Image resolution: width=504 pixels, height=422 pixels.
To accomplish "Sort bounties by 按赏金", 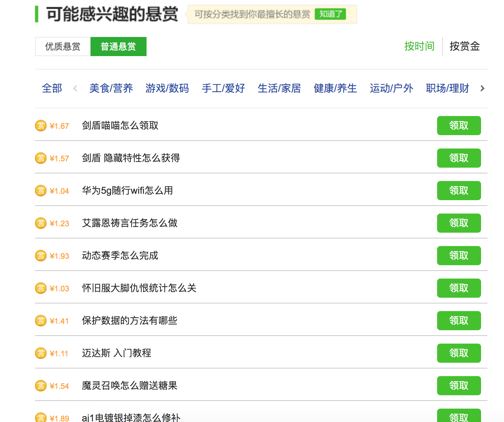I will point(464,46).
